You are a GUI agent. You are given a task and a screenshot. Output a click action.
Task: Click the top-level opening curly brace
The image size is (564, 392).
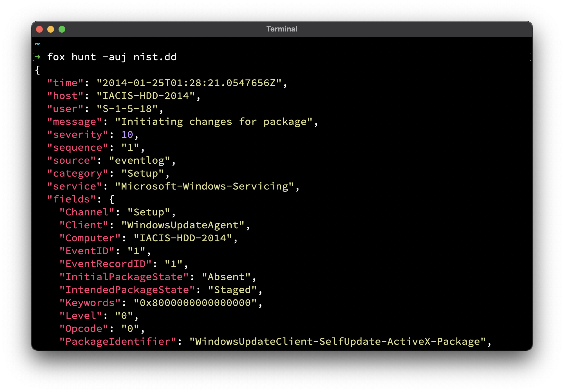coord(37,70)
